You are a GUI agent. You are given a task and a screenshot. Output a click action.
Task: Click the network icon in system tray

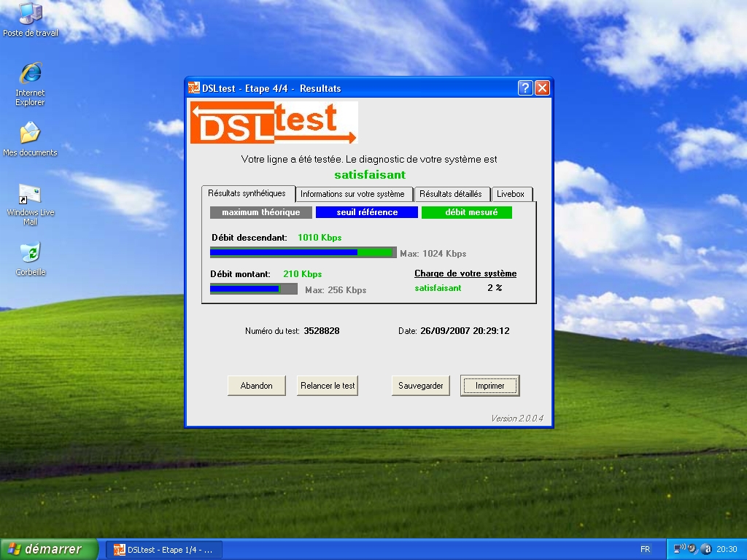(x=678, y=549)
